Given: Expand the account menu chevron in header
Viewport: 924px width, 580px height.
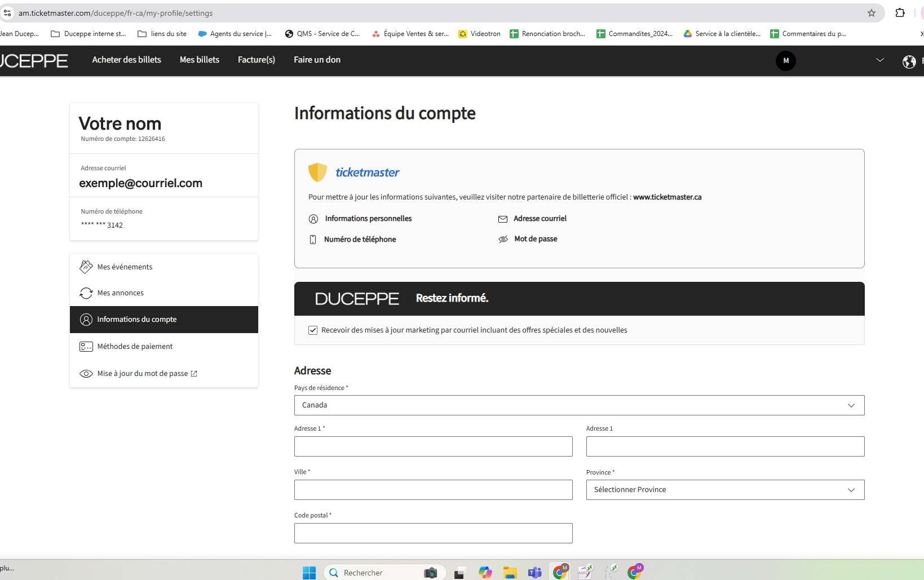Looking at the screenshot, I should click(879, 60).
